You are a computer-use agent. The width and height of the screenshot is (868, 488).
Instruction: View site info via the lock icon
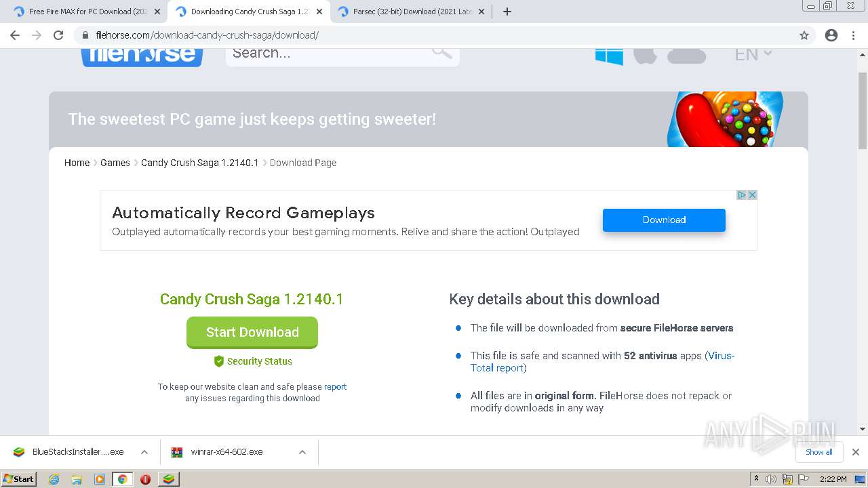pyautogui.click(x=85, y=35)
